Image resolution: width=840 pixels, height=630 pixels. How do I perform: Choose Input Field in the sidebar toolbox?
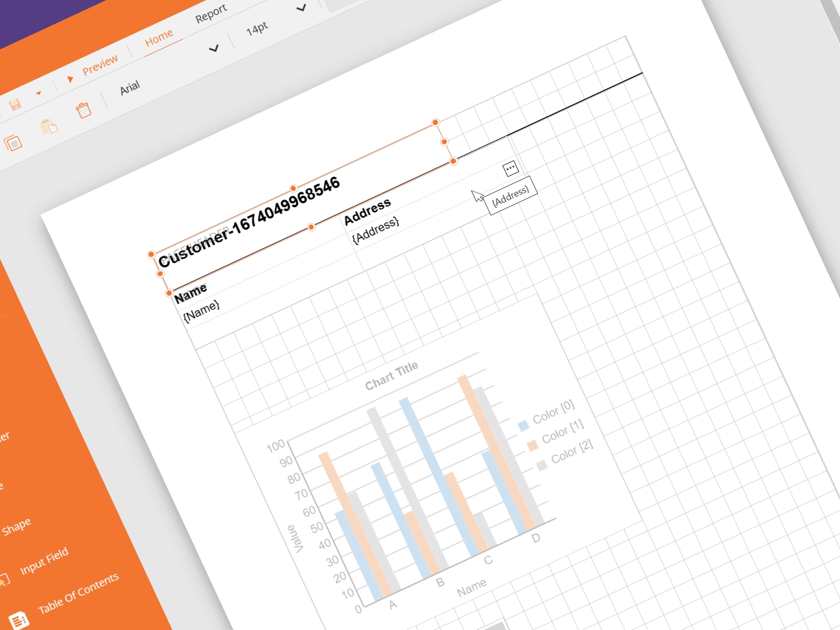click(44, 561)
